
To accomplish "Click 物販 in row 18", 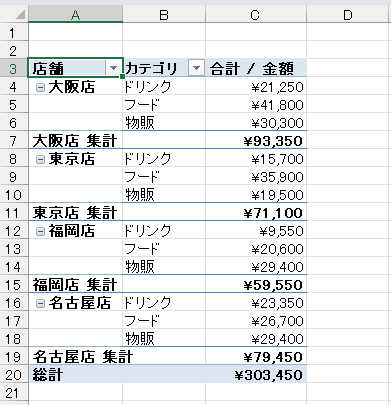I will click(140, 339).
